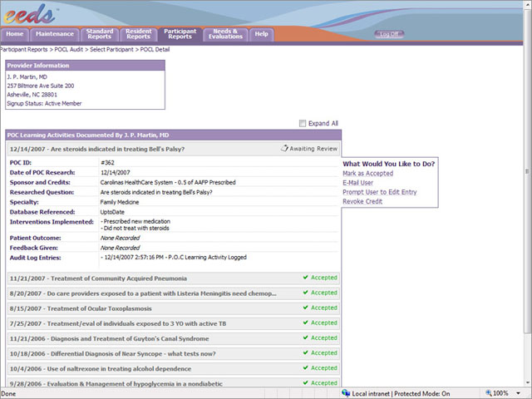Click Protected Mode: On status text
The image size is (532, 399).
(x=422, y=393)
